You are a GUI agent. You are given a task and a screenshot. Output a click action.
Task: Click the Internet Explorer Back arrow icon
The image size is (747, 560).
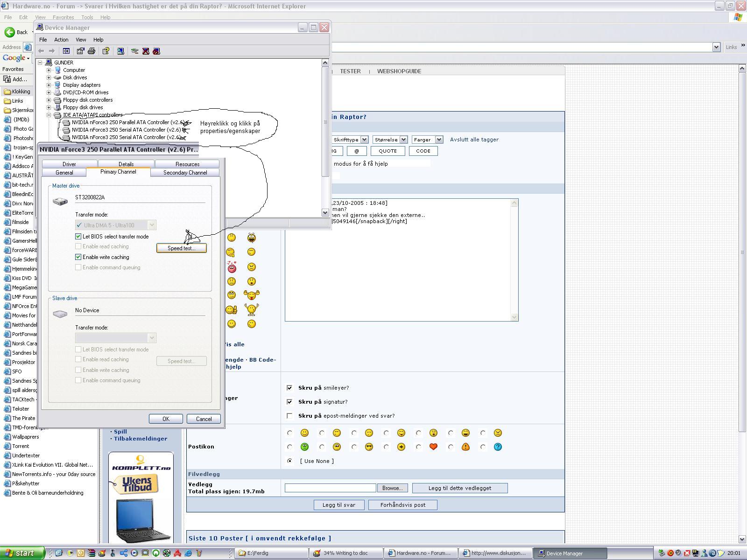pyautogui.click(x=9, y=32)
